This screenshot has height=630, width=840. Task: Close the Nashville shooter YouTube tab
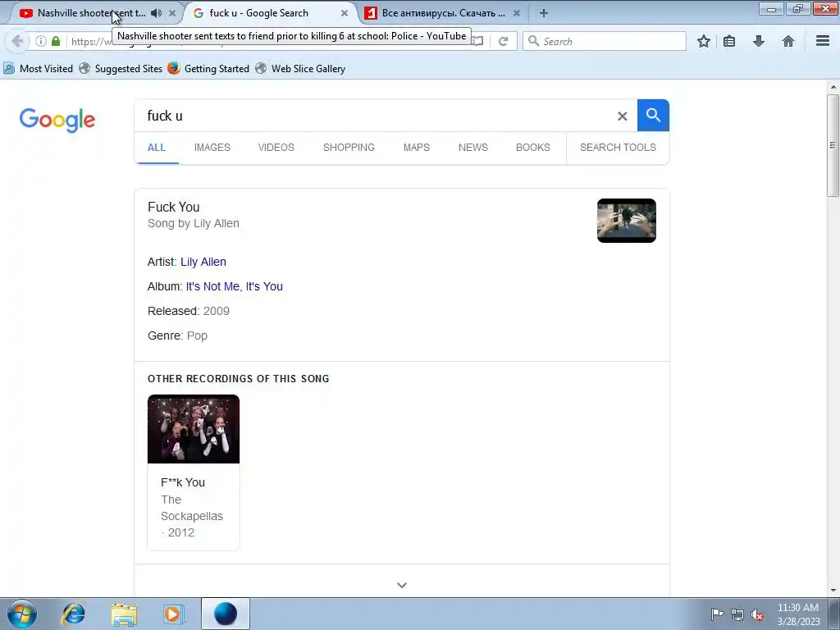click(172, 13)
